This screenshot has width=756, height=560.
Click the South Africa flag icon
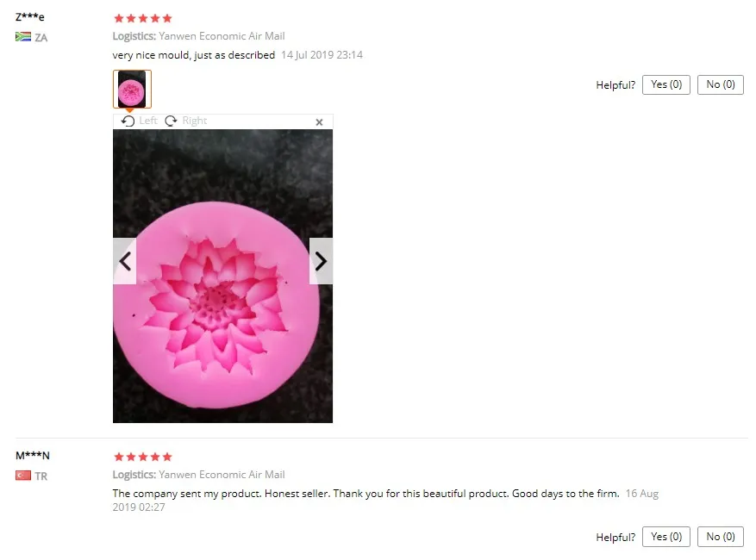pyautogui.click(x=23, y=37)
